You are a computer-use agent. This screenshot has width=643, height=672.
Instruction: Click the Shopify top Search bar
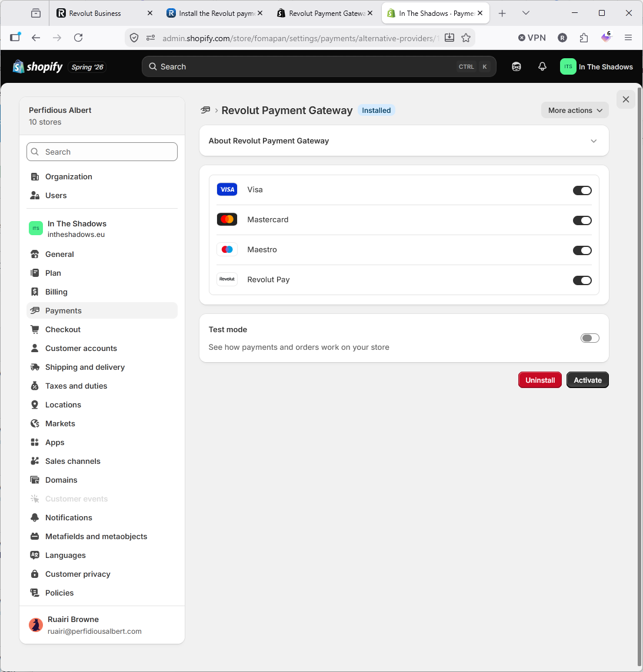(319, 67)
